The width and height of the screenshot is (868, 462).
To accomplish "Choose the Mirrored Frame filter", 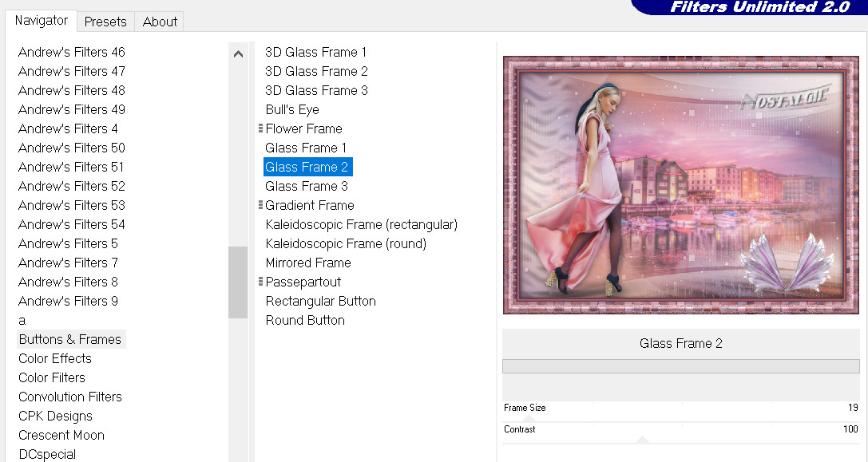I will tap(308, 263).
